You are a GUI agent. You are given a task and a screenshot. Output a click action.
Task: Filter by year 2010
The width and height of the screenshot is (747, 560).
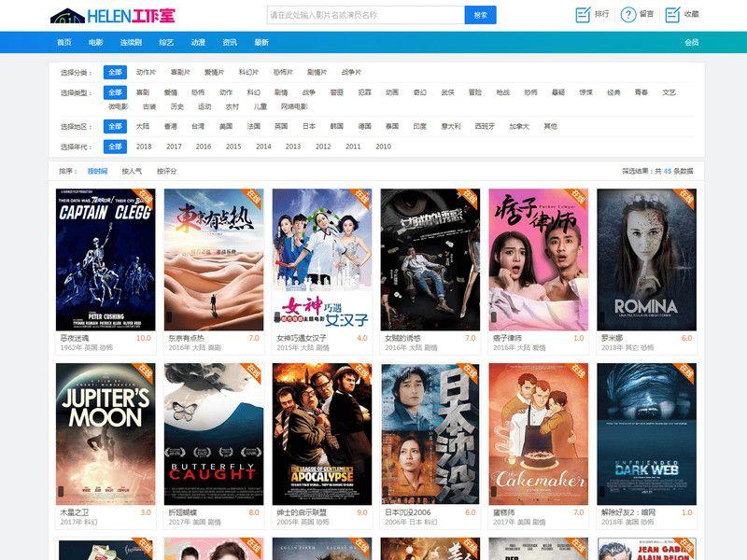(x=383, y=147)
